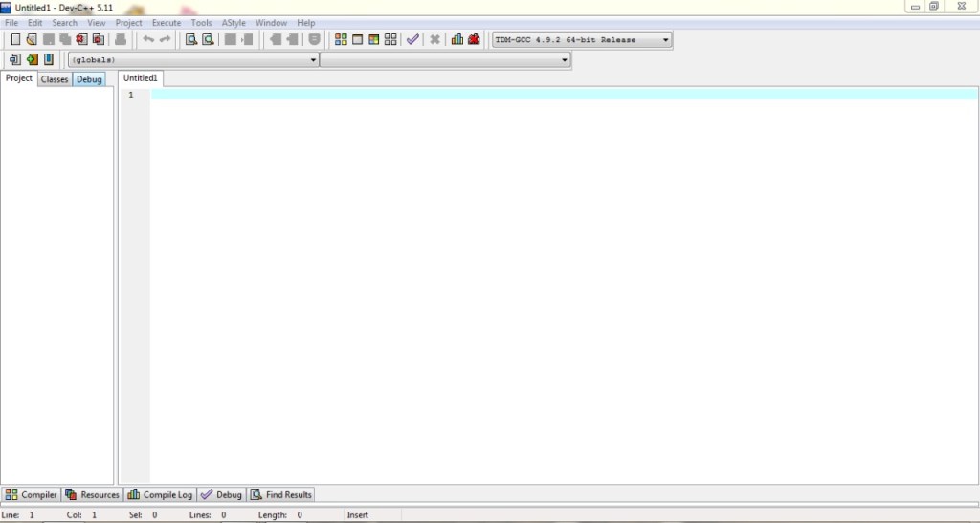Viewport: 980px width, 523px height.
Task: Click the Compile & Run icon
Action: click(x=374, y=40)
